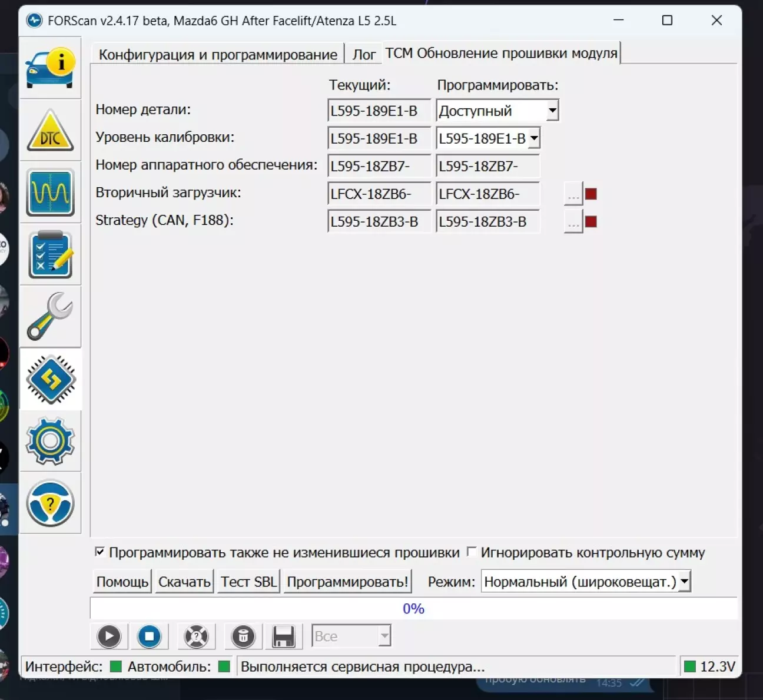This screenshot has width=763, height=700.
Task: Click the floppy disk save icon
Action: coord(284,636)
